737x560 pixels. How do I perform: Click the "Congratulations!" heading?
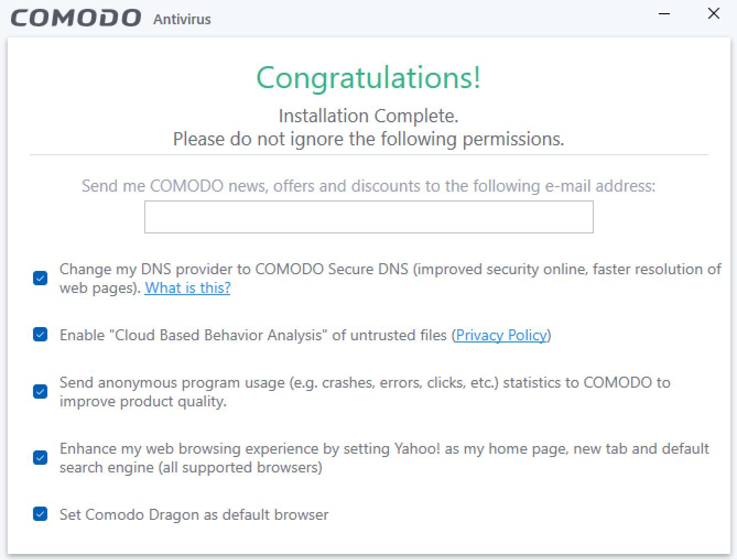(368, 78)
